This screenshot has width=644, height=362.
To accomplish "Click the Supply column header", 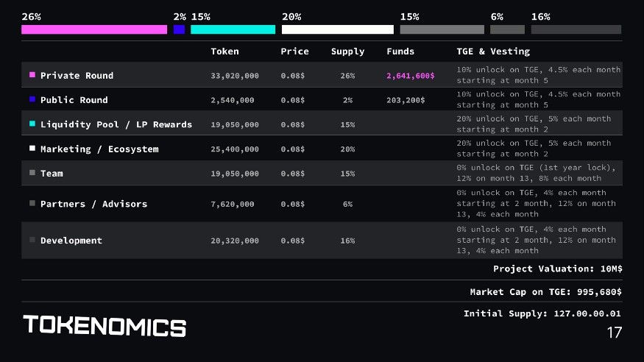I will (x=347, y=52).
